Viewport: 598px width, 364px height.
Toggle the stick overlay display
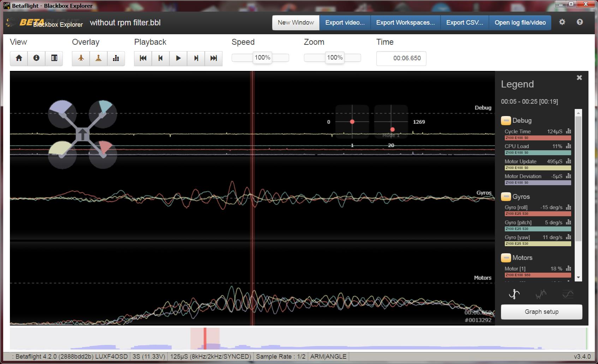click(x=98, y=59)
